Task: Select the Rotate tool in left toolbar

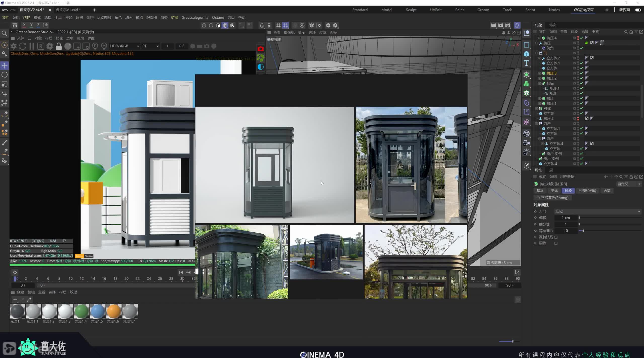Action: [x=5, y=75]
